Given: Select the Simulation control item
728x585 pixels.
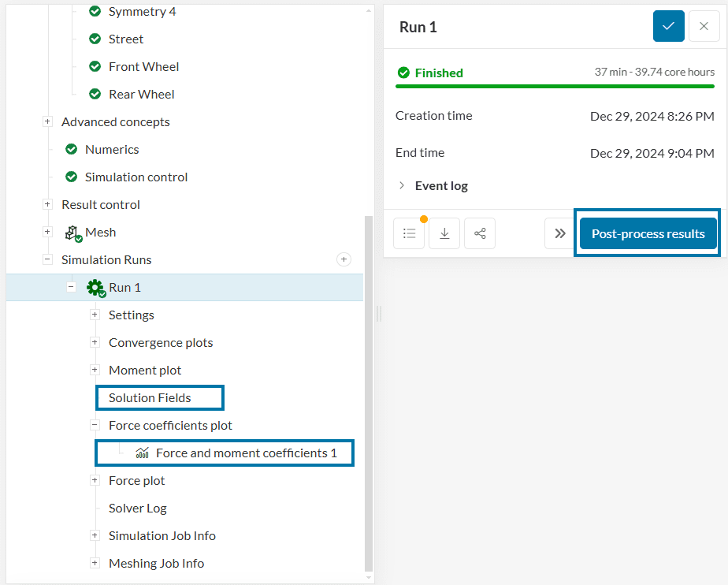Looking at the screenshot, I should 136,177.
